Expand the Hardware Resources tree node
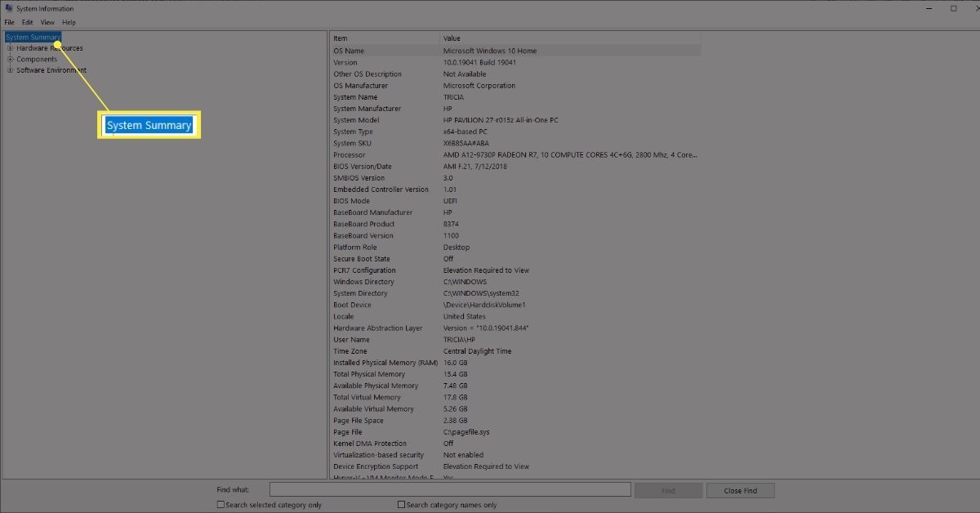980x513 pixels. (10, 48)
